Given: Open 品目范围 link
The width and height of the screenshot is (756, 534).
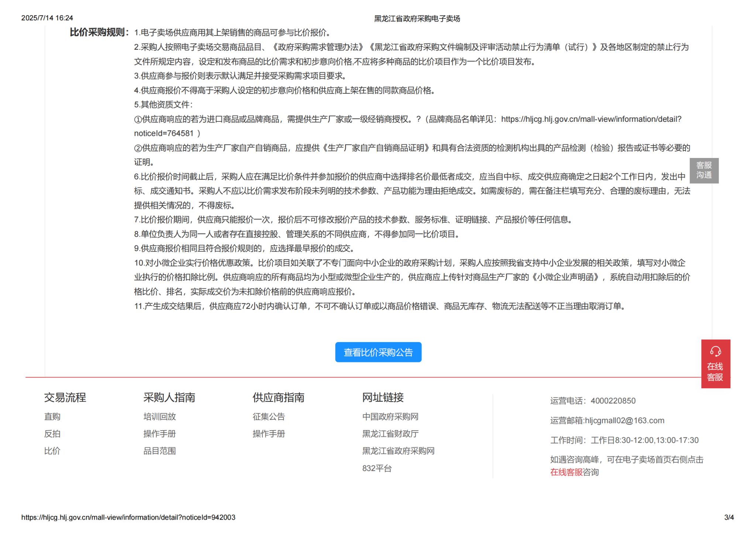Looking at the screenshot, I should coord(159,451).
